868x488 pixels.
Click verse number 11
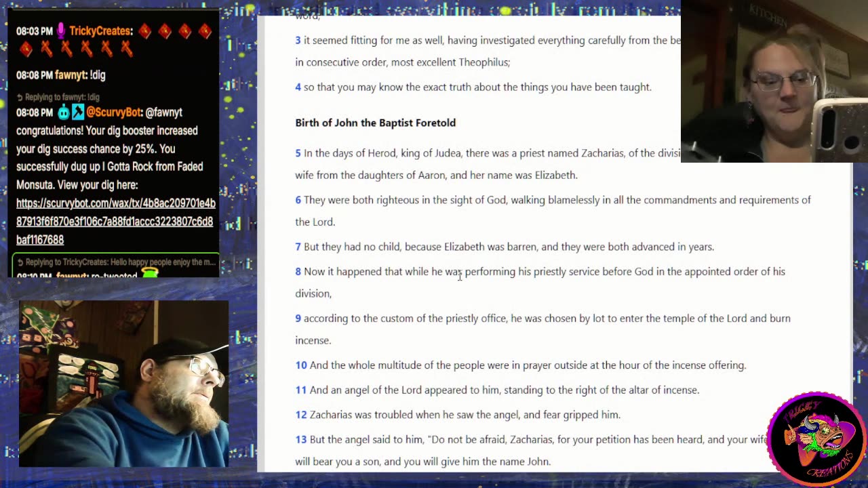pyautogui.click(x=301, y=390)
